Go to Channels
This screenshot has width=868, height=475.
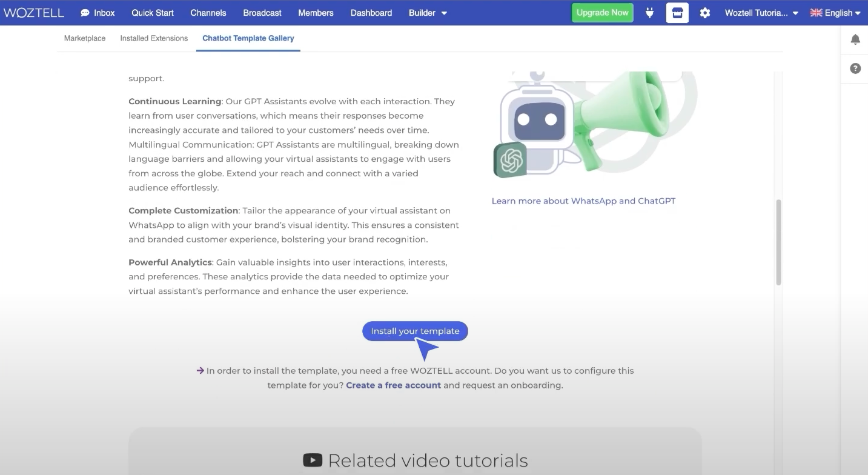click(x=208, y=13)
